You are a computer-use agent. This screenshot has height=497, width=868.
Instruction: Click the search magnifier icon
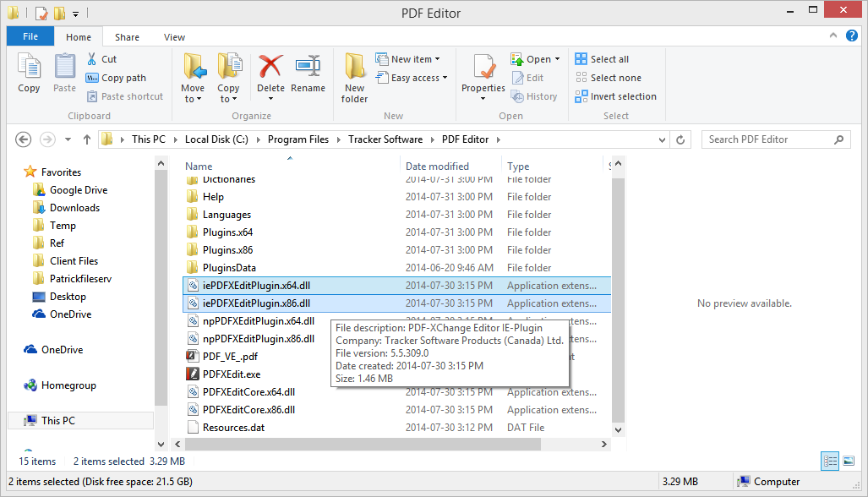838,139
